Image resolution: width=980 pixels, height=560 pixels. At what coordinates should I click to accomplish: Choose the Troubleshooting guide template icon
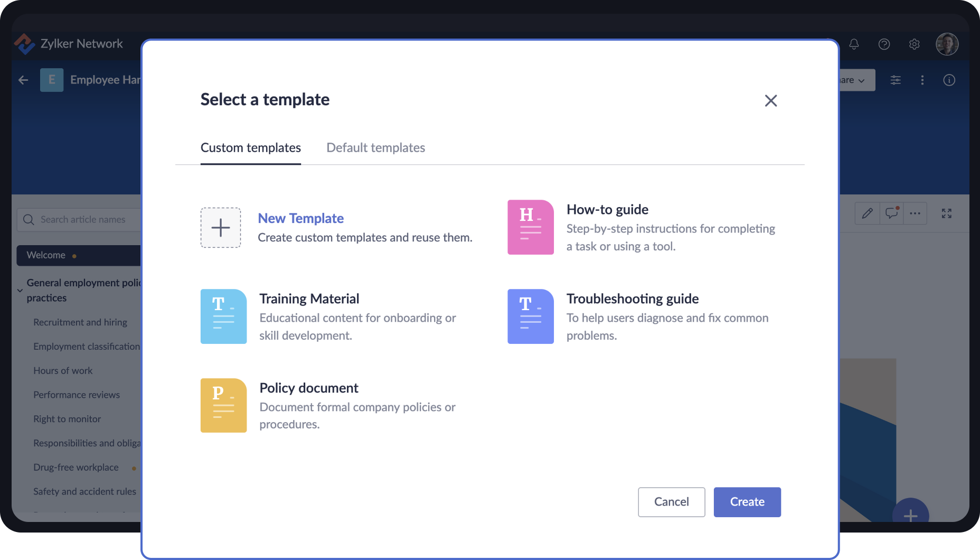pos(530,316)
